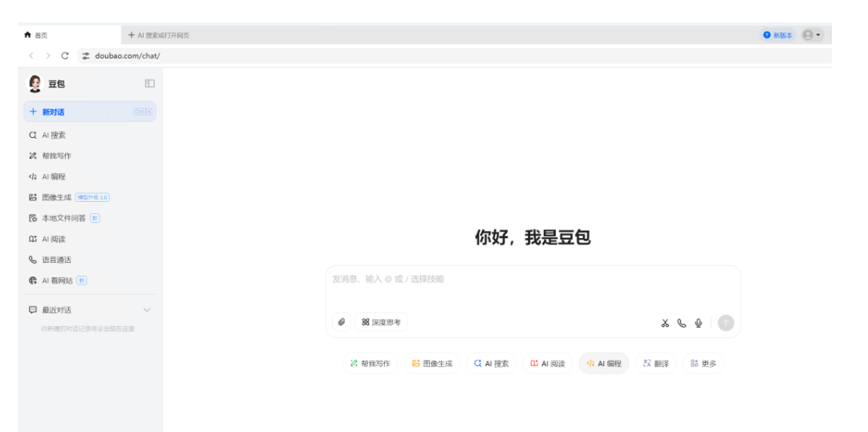The width and height of the screenshot is (868, 432).
Task: Collapse sidebar with the panel icon
Action: point(149,83)
